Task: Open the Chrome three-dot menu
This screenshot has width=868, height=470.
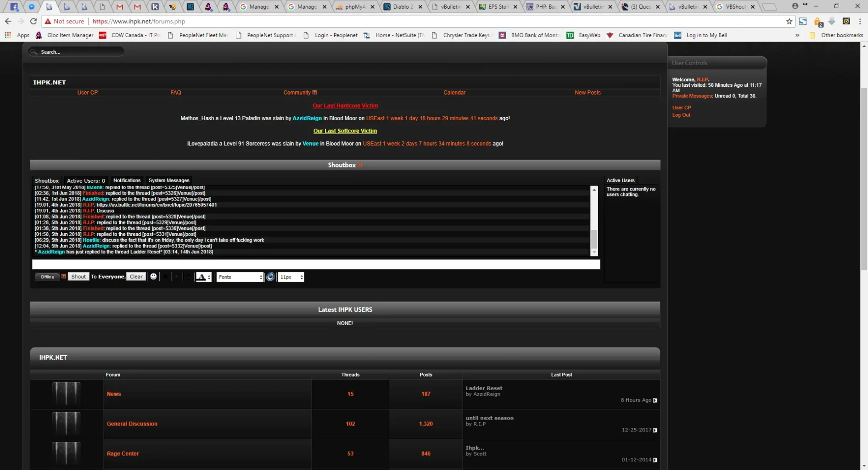Action: (860, 21)
